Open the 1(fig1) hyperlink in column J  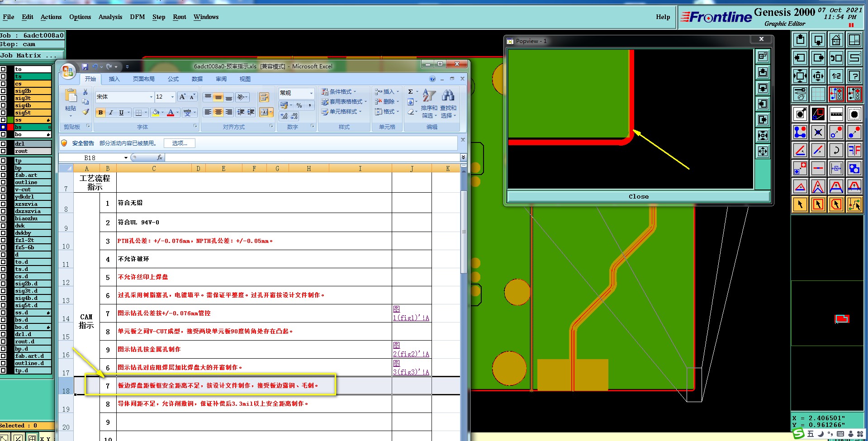pyautogui.click(x=411, y=313)
